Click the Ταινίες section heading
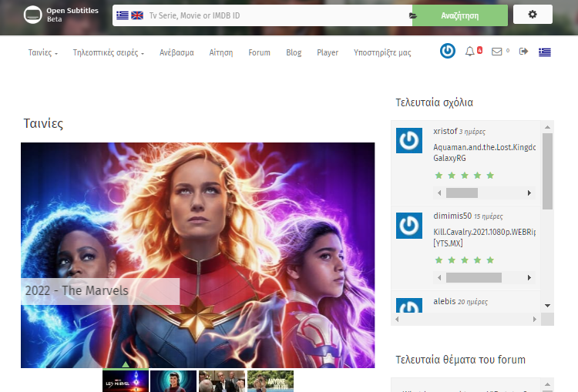 click(43, 123)
